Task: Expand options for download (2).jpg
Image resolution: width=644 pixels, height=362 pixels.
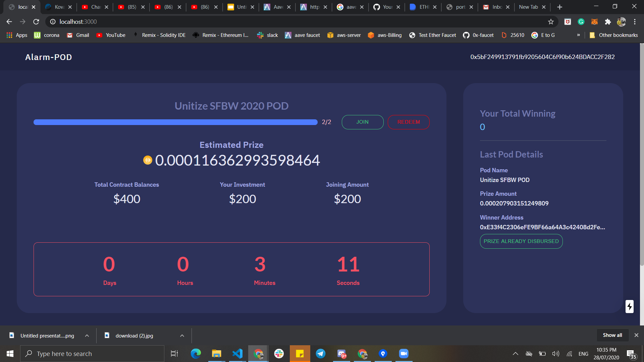Action: pos(182,336)
